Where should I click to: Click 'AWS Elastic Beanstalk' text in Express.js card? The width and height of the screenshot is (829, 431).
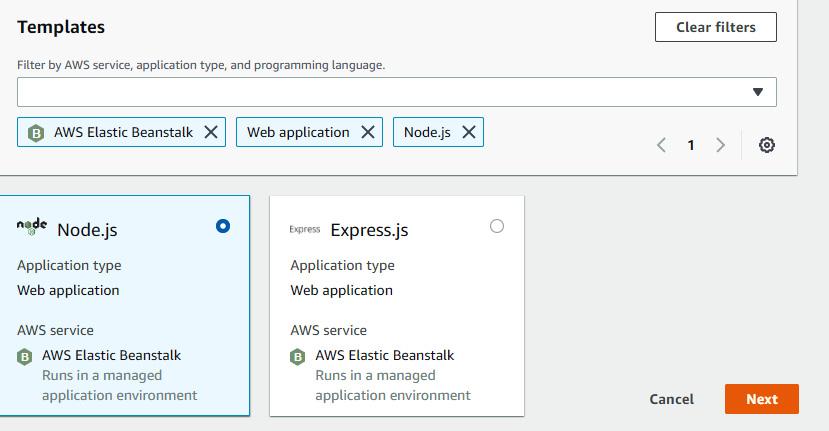pos(385,355)
